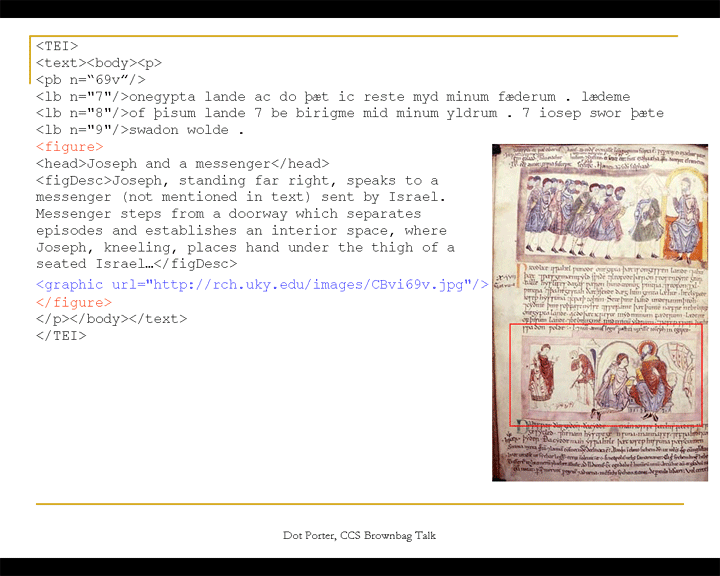The height and width of the screenshot is (576, 720).
Task: Click the line messenger (not mentioned in text)
Action: coord(241,197)
